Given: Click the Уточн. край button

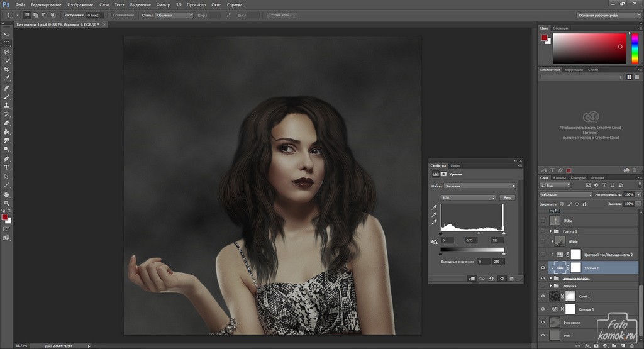Looking at the screenshot, I should coord(282,15).
